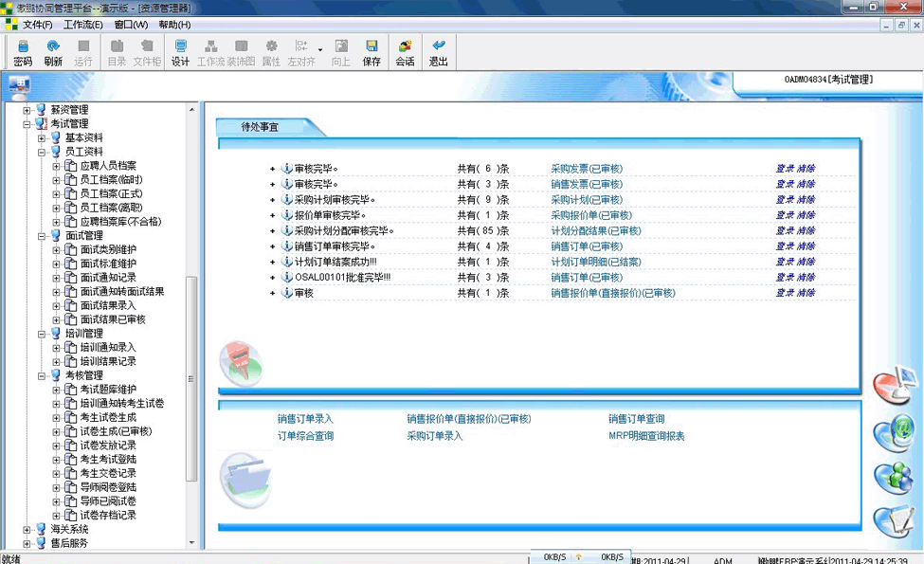Collapse the 面试管理 tree node
Viewport: 924px width, 564px height.
click(43, 236)
